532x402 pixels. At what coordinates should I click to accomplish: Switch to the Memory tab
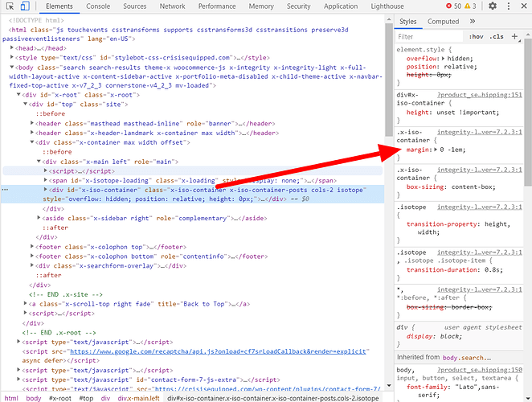coord(261,6)
